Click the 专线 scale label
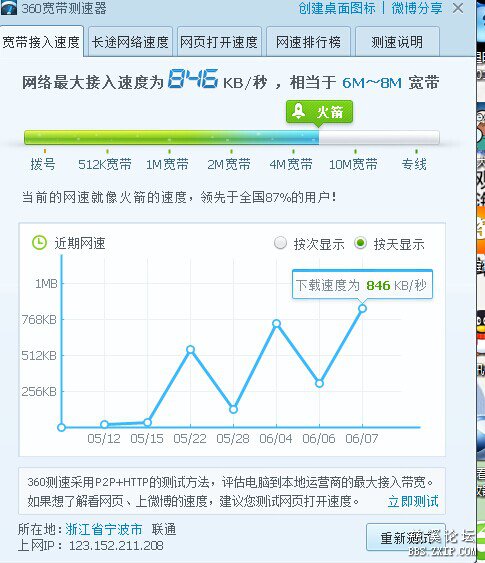 (414, 164)
